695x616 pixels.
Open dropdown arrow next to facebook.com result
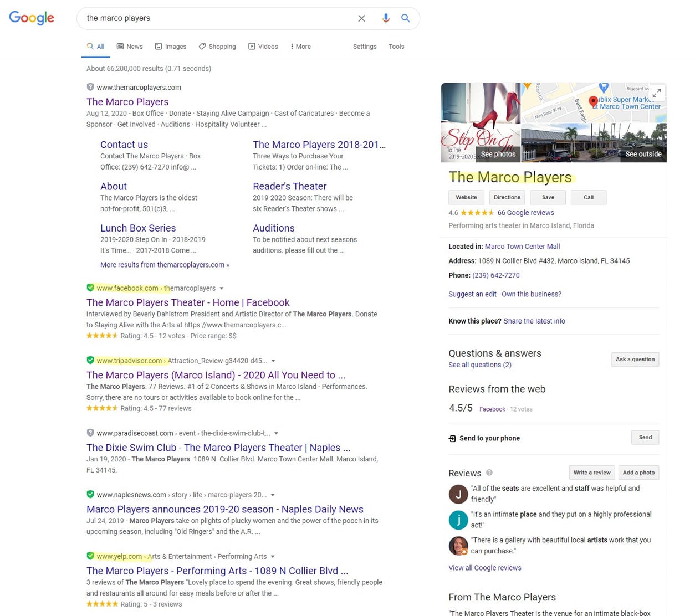pos(222,288)
